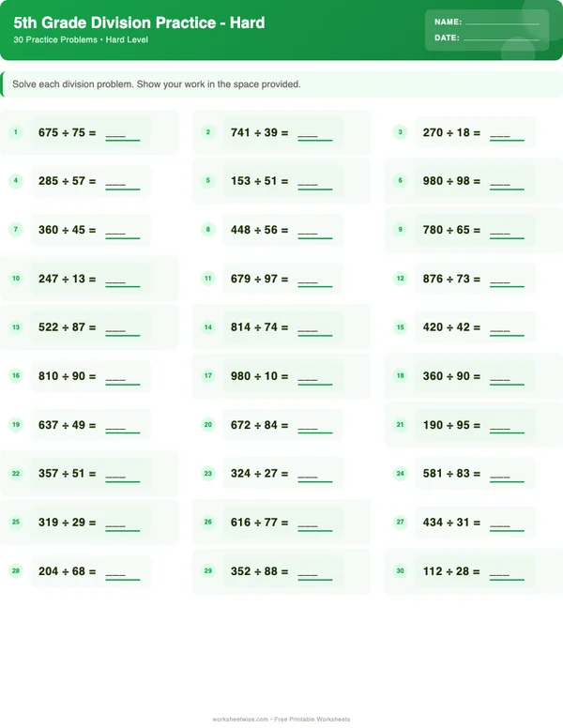Image resolution: width=563 pixels, height=728 pixels.
Task: Click the DATE line in the header
Action: click(501, 38)
